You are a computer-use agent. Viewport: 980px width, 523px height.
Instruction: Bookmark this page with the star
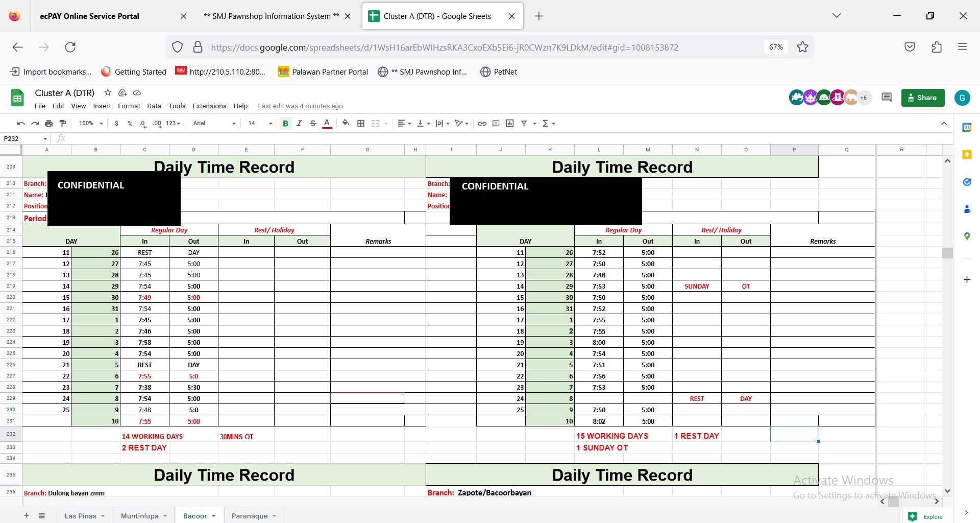(x=802, y=47)
